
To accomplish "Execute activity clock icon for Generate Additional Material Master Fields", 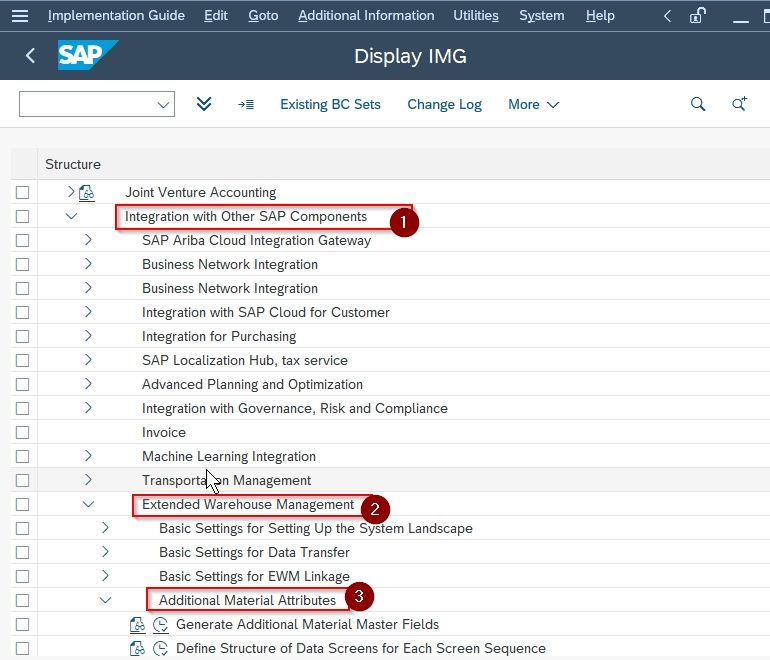I will [x=160, y=625].
